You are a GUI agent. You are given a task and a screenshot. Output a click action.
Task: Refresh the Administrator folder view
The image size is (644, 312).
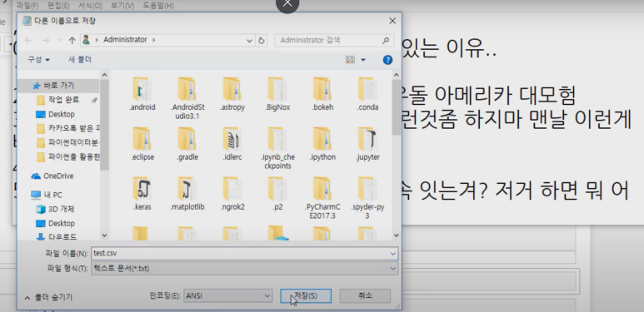(262, 40)
